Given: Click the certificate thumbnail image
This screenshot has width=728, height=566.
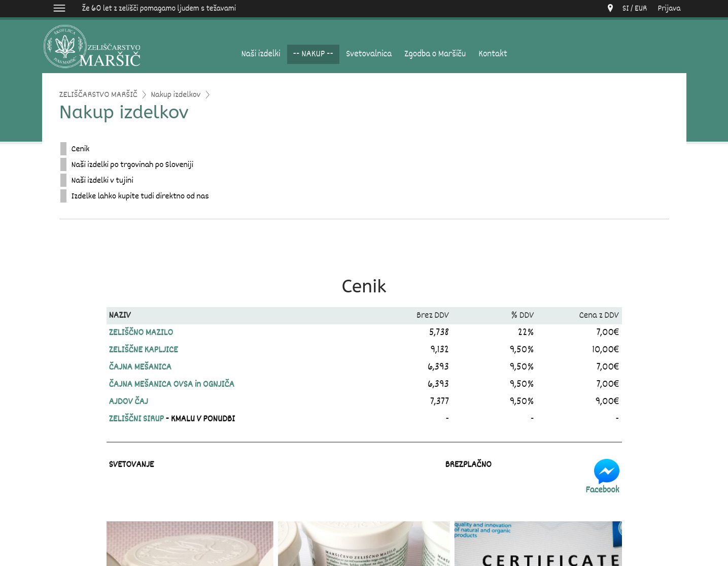Looking at the screenshot, I should click(x=538, y=543).
